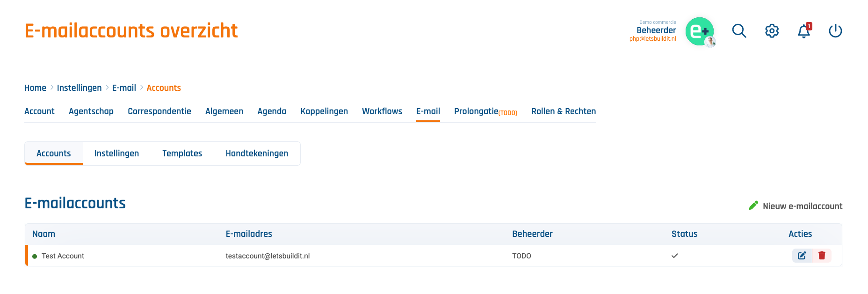Open the settings gear icon

coord(772,31)
